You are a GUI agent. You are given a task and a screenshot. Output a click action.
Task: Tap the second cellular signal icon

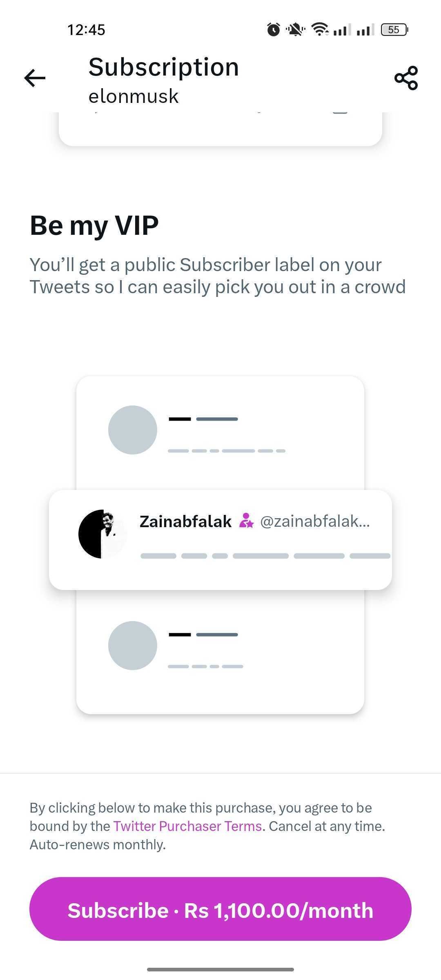click(365, 29)
